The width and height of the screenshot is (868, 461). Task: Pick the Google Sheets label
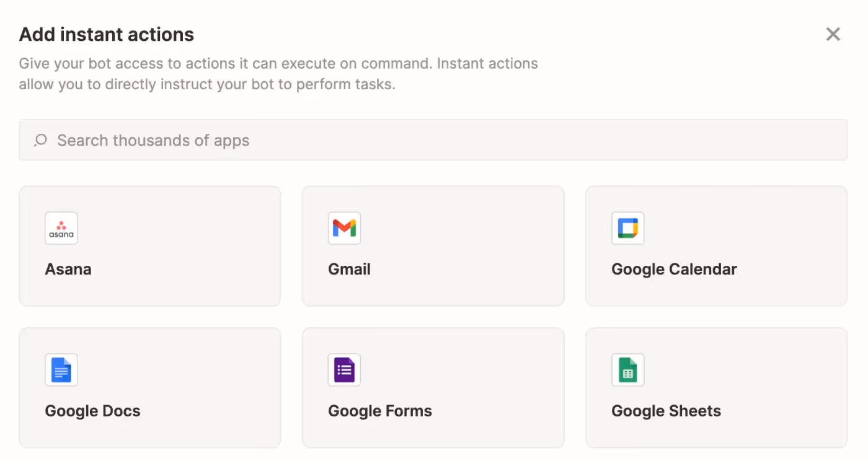666,411
